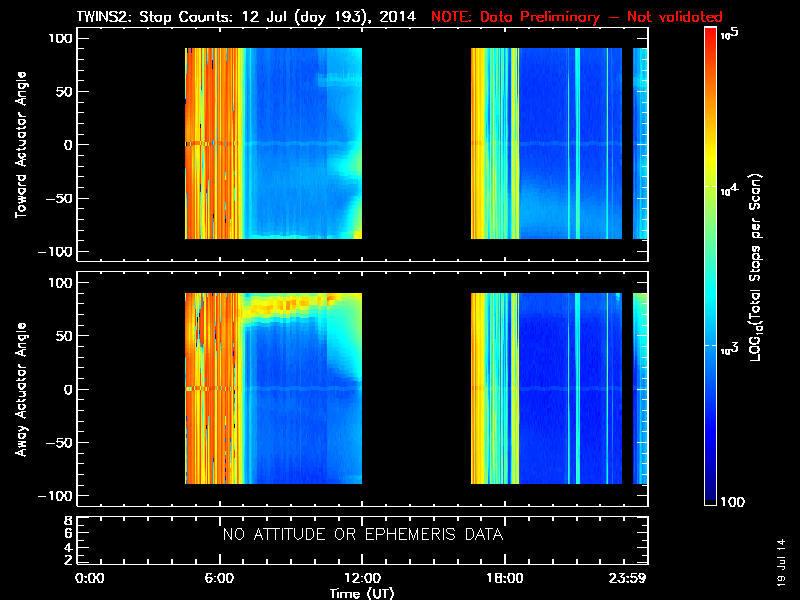Click the 0:00 time axis label

(90, 578)
